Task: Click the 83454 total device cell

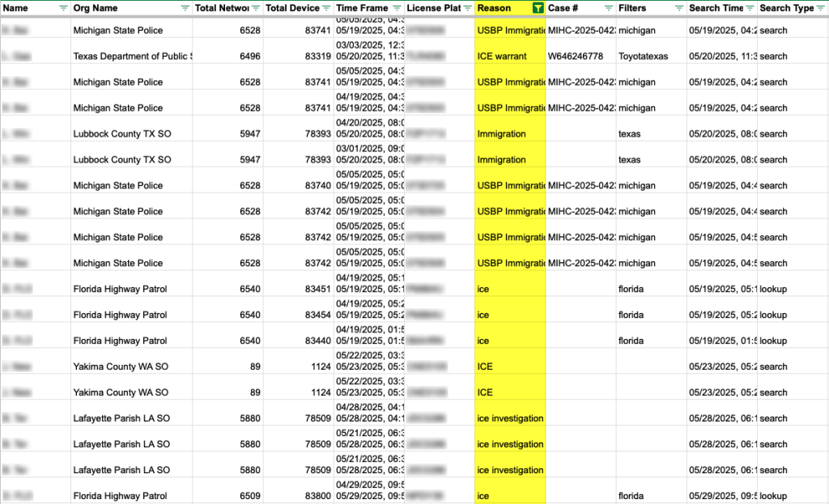Action: point(298,310)
